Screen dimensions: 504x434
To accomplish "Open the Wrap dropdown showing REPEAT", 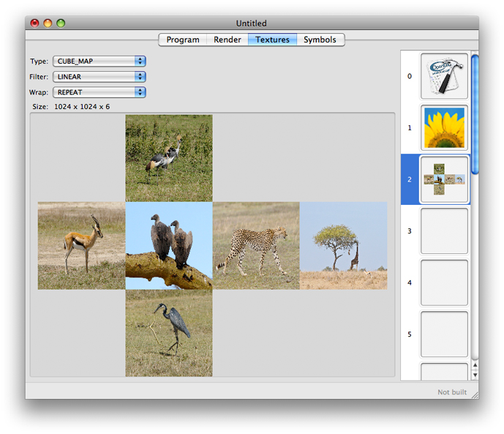I will tap(99, 92).
